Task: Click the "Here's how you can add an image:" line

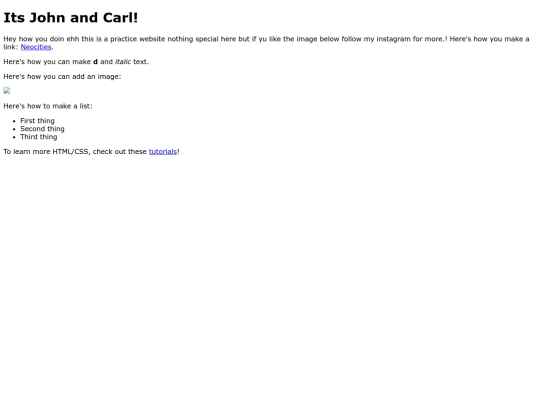Action: pyautogui.click(x=62, y=76)
